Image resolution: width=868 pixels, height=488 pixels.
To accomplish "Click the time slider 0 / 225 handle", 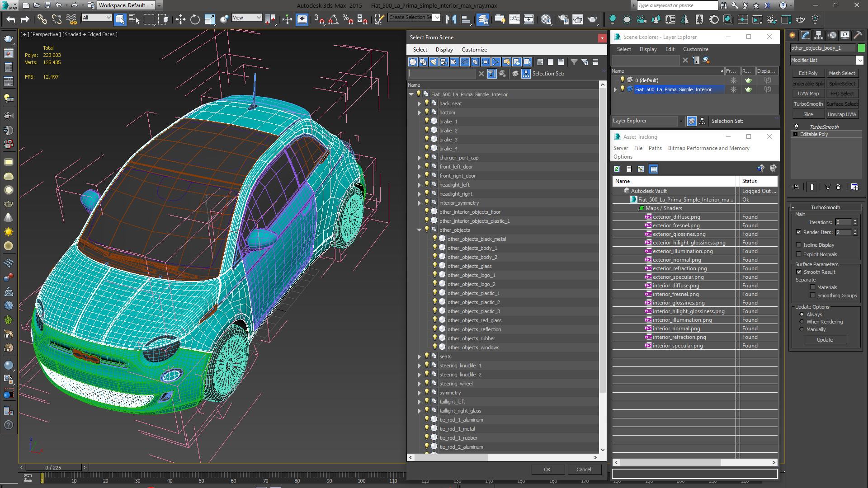I will click(x=53, y=468).
